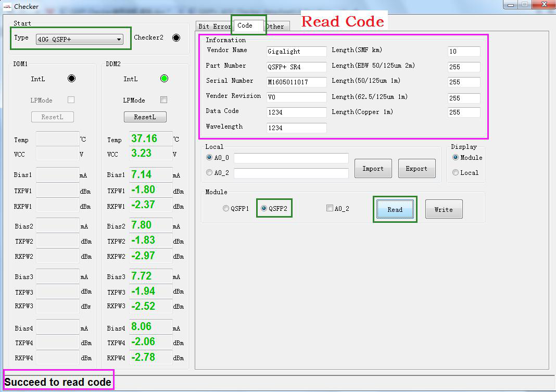The image size is (556, 392).
Task: Select the A0_2 local radio button
Action: click(x=209, y=173)
